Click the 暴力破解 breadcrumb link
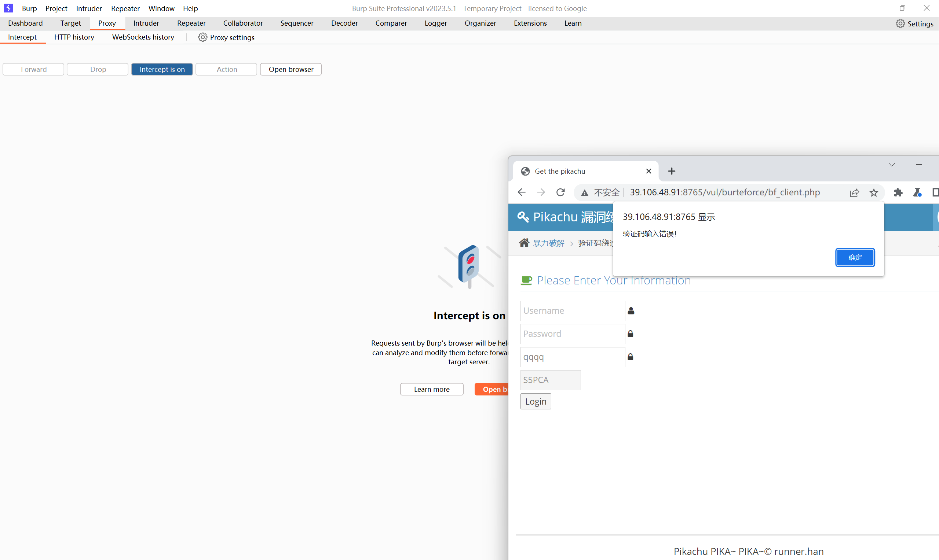Viewport: 939px width, 560px height. pos(549,243)
